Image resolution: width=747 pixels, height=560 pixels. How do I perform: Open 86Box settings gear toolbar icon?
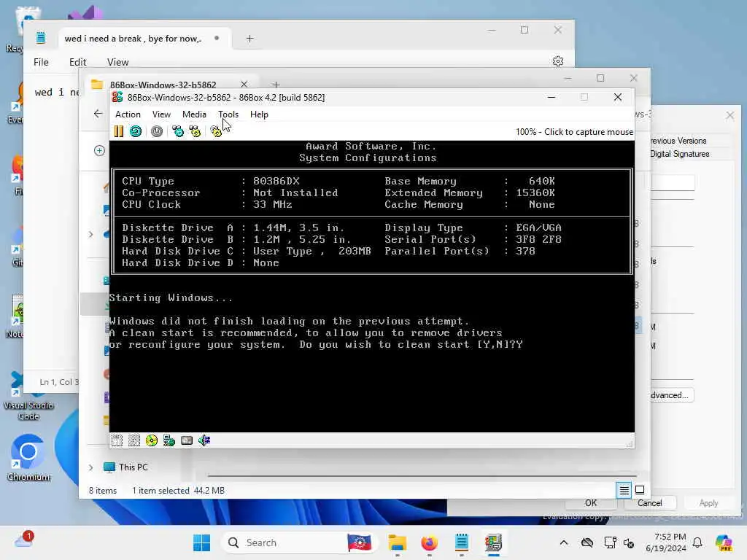click(216, 131)
